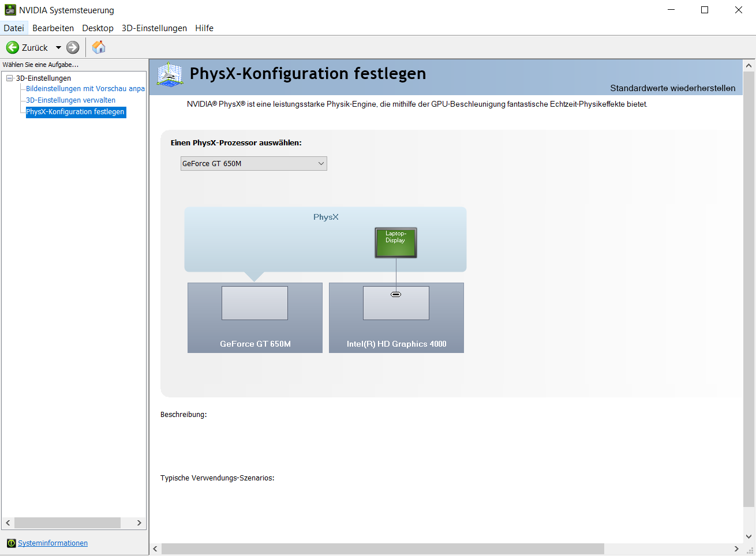Click the GeForce GT 650M GPU card
This screenshot has height=556, width=756.
(255, 318)
